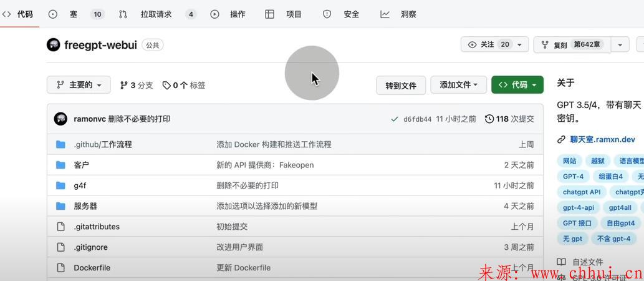Click the file icon for .gitattributes
Screen dimensions: 644x281
pos(61,227)
